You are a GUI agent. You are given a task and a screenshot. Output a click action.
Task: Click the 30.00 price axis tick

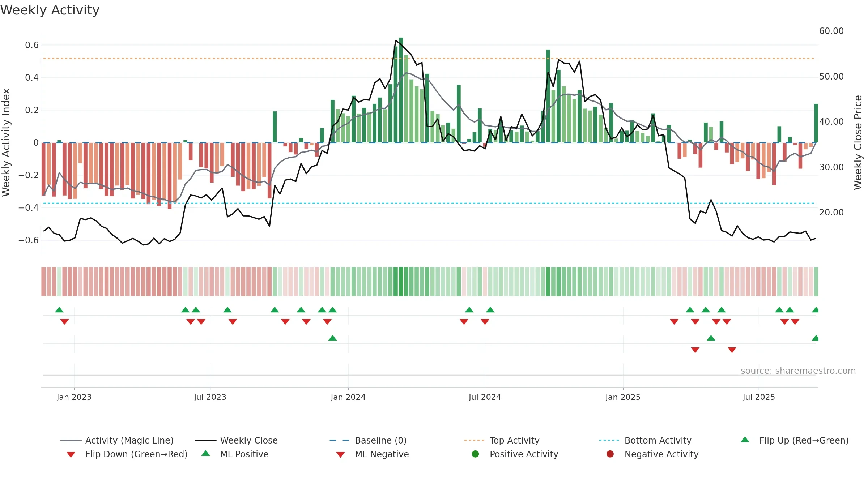831,167
